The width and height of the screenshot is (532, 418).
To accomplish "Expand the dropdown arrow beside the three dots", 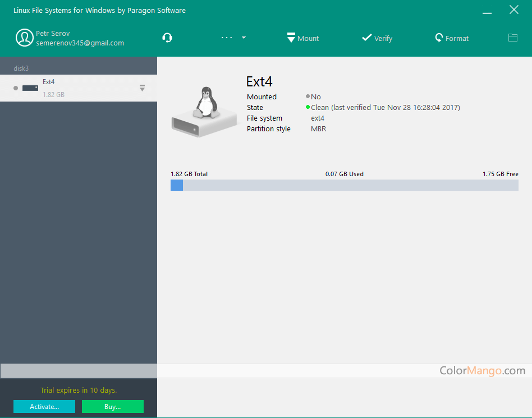I will [x=244, y=38].
